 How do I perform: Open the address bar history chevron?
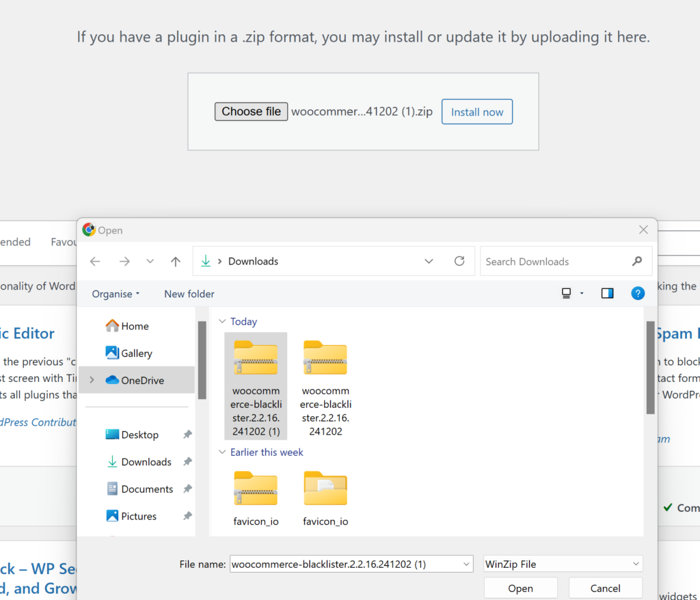click(x=429, y=261)
